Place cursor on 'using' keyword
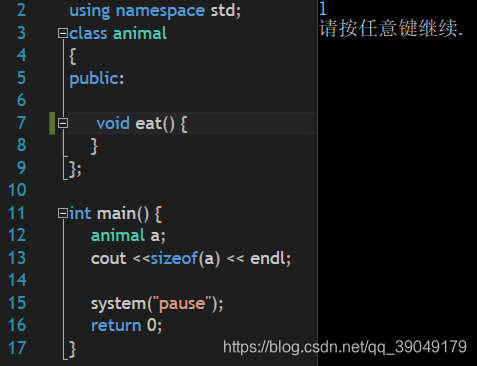The image size is (477, 366). 90,11
